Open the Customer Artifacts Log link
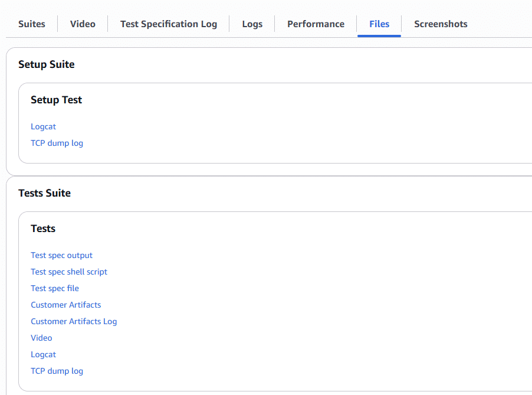Viewport: 532px width, 395px height. [x=74, y=321]
